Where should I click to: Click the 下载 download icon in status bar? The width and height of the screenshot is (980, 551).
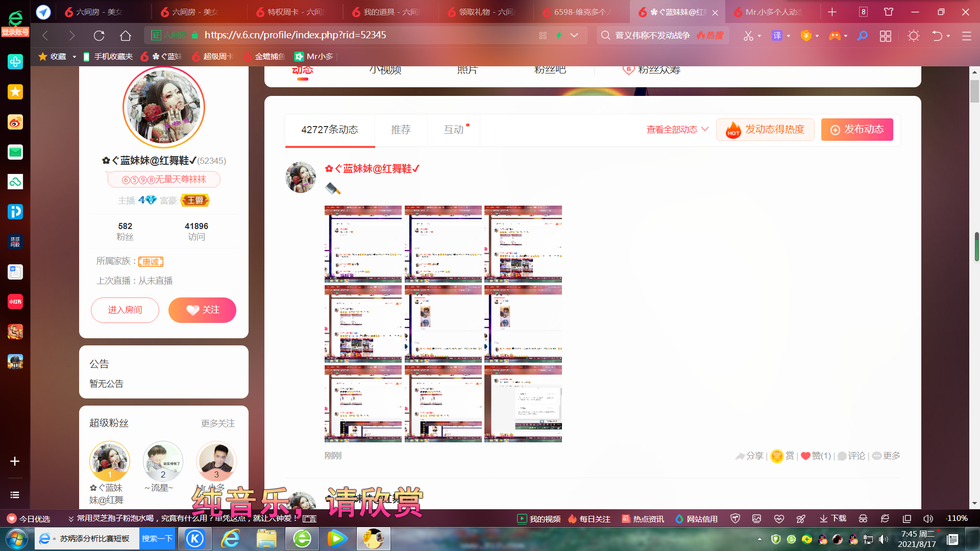[833, 519]
